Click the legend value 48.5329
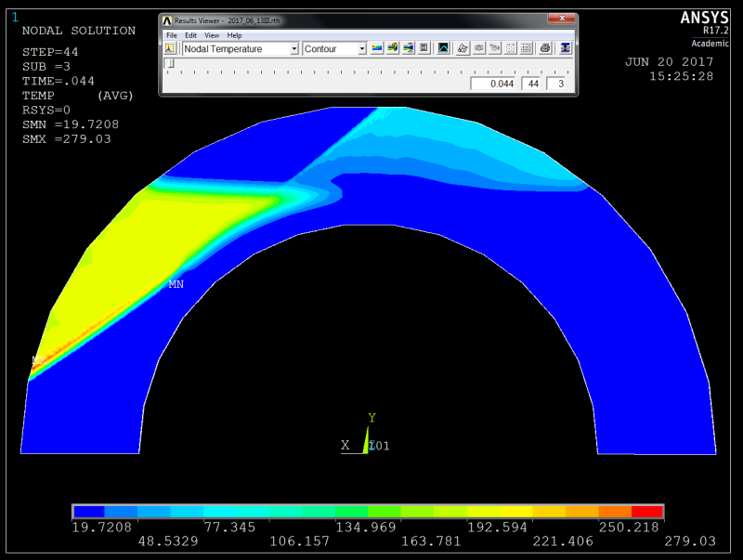The height and width of the screenshot is (560, 743). [168, 541]
